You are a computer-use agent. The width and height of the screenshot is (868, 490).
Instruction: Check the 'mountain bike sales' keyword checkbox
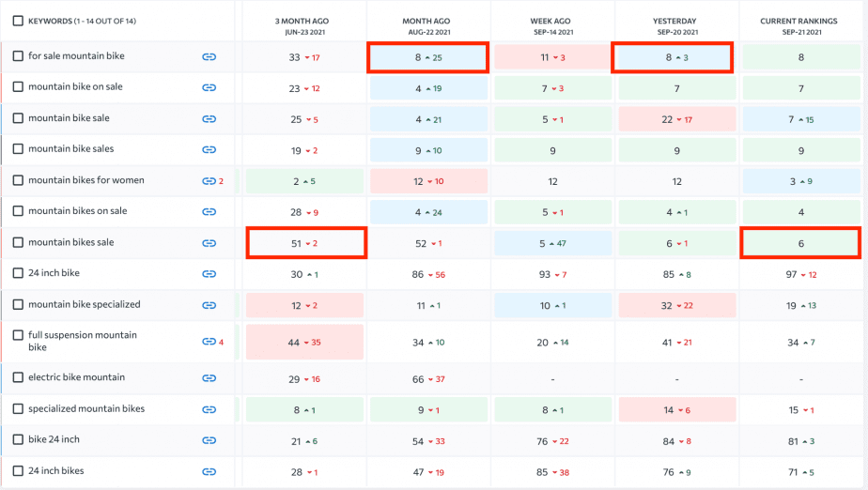[x=18, y=148]
